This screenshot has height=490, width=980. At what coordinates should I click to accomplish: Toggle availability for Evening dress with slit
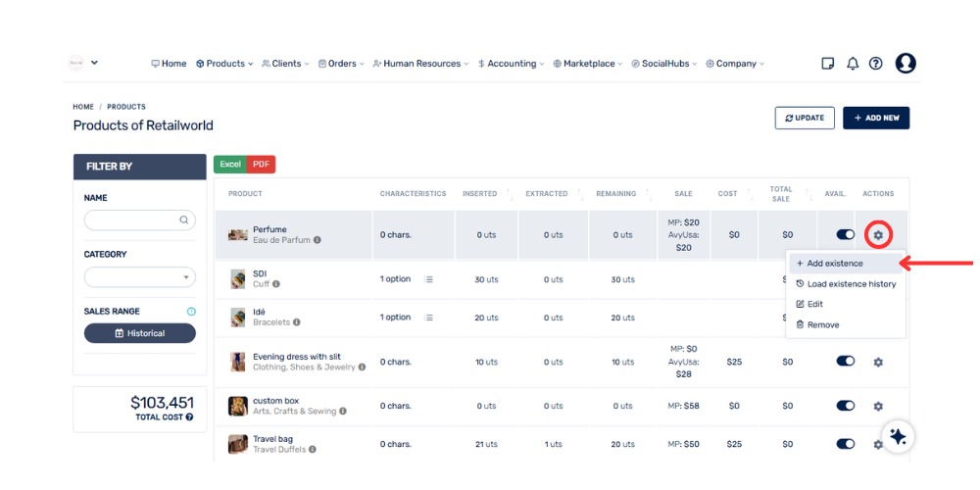pyautogui.click(x=845, y=362)
